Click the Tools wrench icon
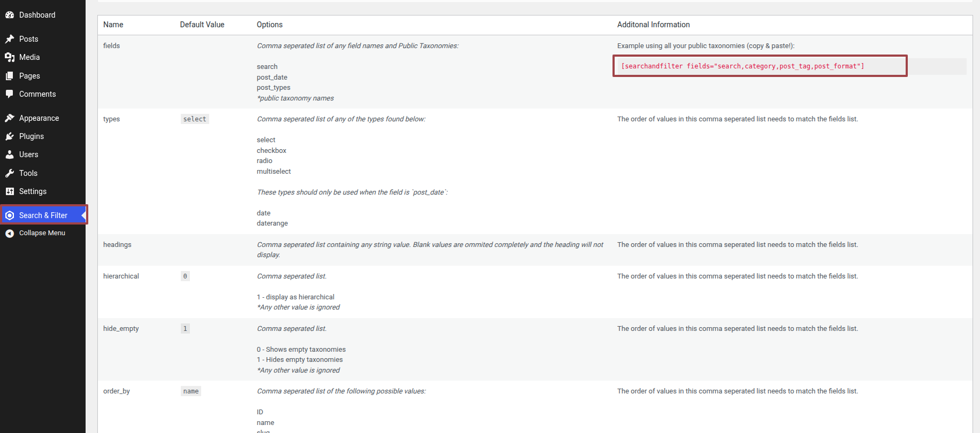Screen dimensions: 980x433 [10, 173]
